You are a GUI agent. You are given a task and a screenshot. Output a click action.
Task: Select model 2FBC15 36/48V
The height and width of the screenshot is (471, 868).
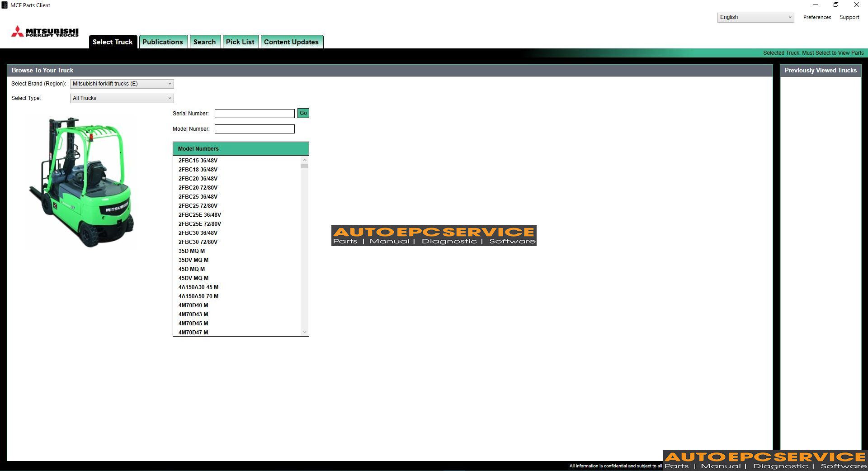pyautogui.click(x=237, y=161)
